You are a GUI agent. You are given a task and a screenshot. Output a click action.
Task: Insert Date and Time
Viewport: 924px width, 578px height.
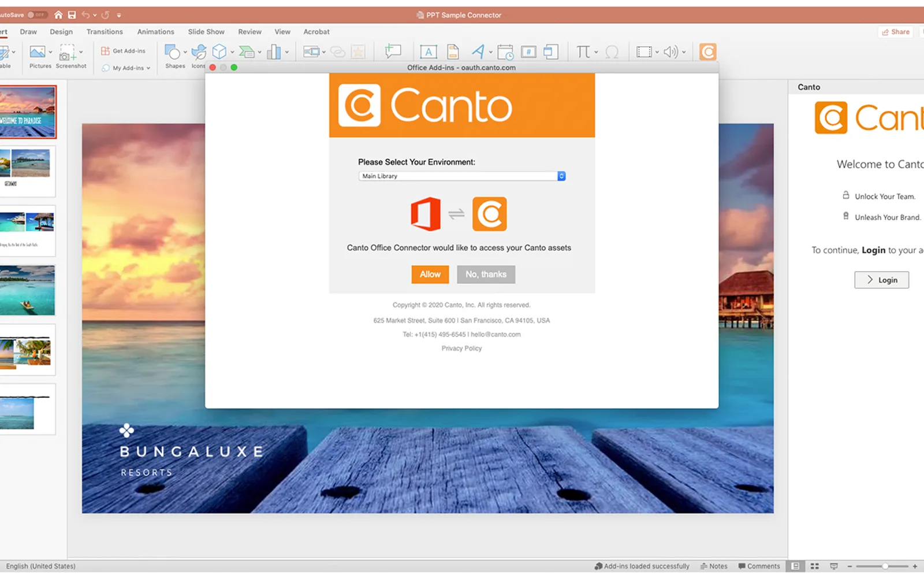click(x=505, y=52)
